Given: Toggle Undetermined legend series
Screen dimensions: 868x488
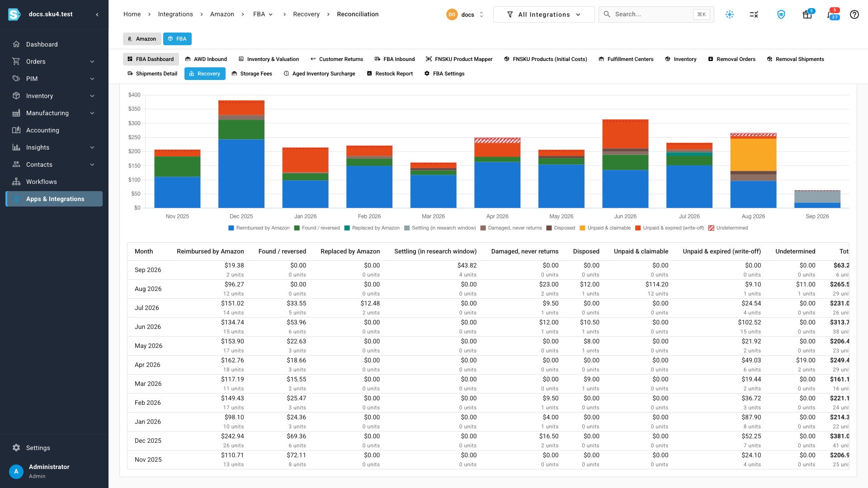Looking at the screenshot, I should click(x=728, y=228).
